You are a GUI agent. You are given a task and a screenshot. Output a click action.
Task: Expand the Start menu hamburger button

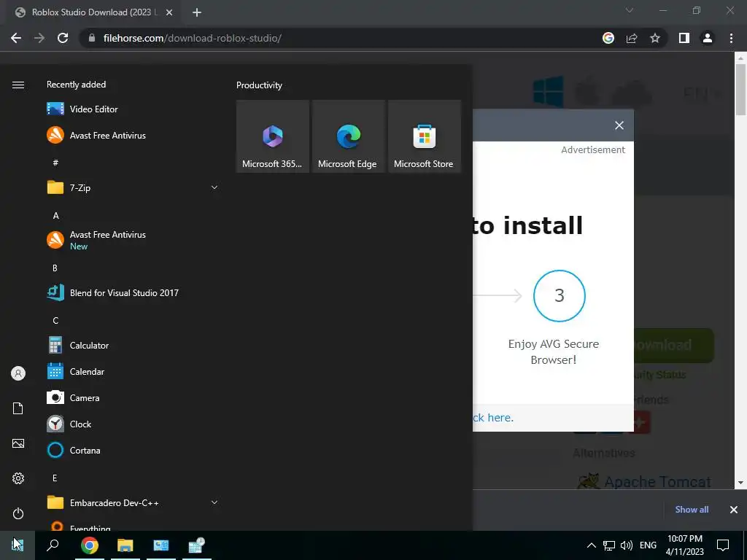[x=18, y=85]
